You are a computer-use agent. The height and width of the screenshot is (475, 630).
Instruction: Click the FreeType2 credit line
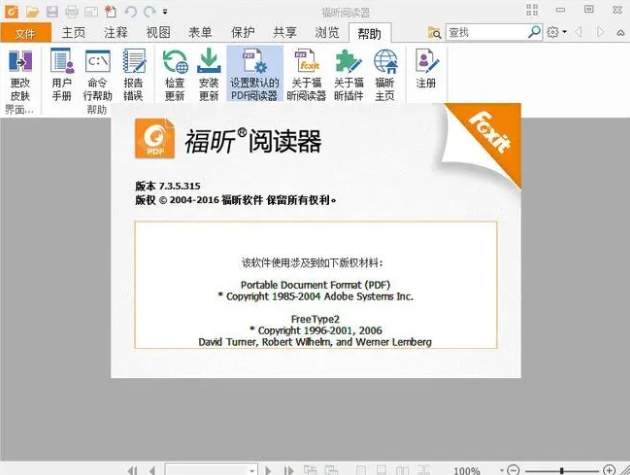point(315,319)
